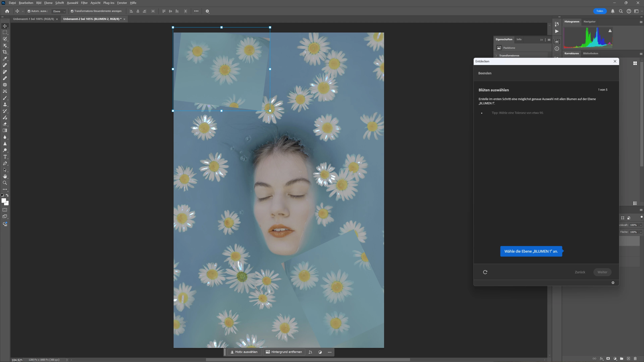Viewport: 644px width, 362px height.
Task: Open the Ebene auto-select dropdown
Action: click(59, 11)
